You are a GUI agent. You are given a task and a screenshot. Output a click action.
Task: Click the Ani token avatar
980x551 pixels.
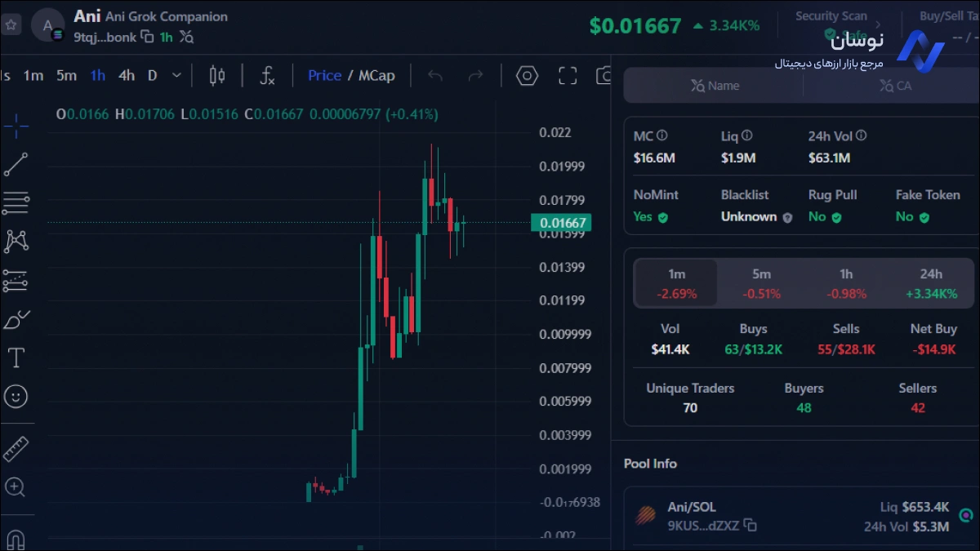(x=48, y=25)
